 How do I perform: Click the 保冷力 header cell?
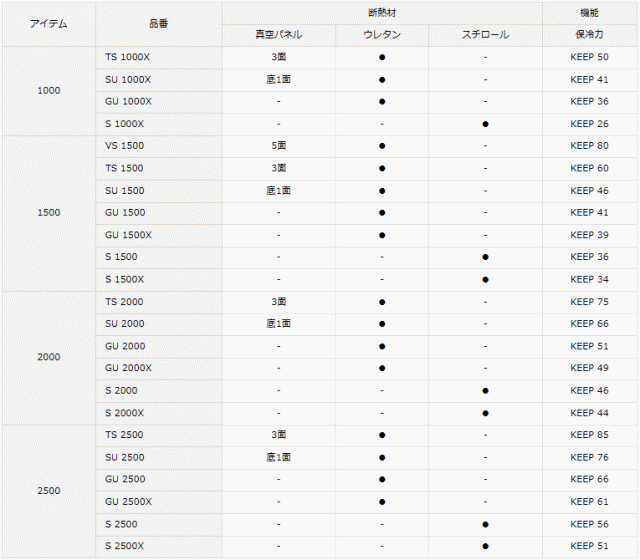589,35
